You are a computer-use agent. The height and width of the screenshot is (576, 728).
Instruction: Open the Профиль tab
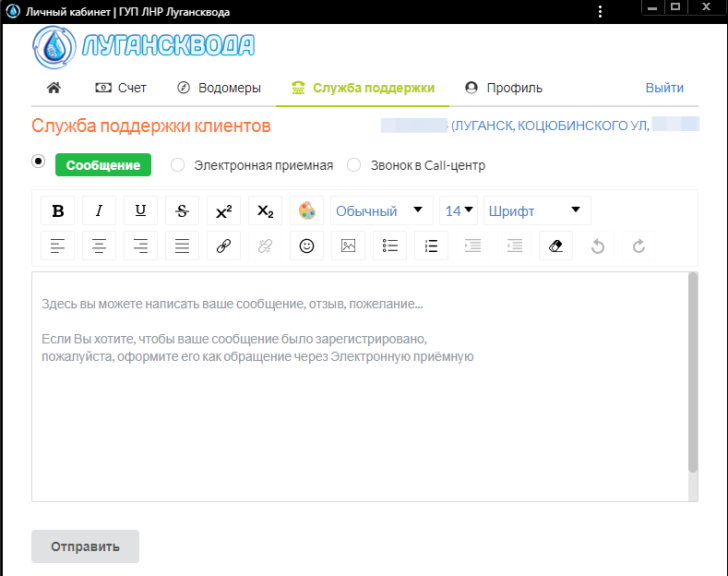504,88
